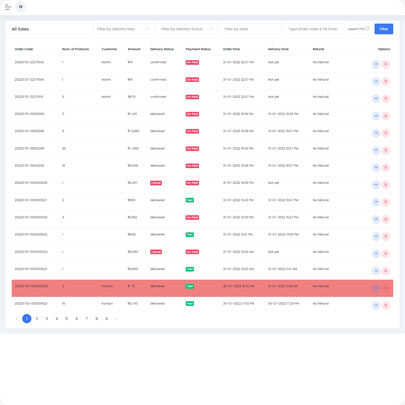The width and height of the screenshot is (405, 405).
Task: Click the Paid badge in the red row
Action: (x=190, y=286)
